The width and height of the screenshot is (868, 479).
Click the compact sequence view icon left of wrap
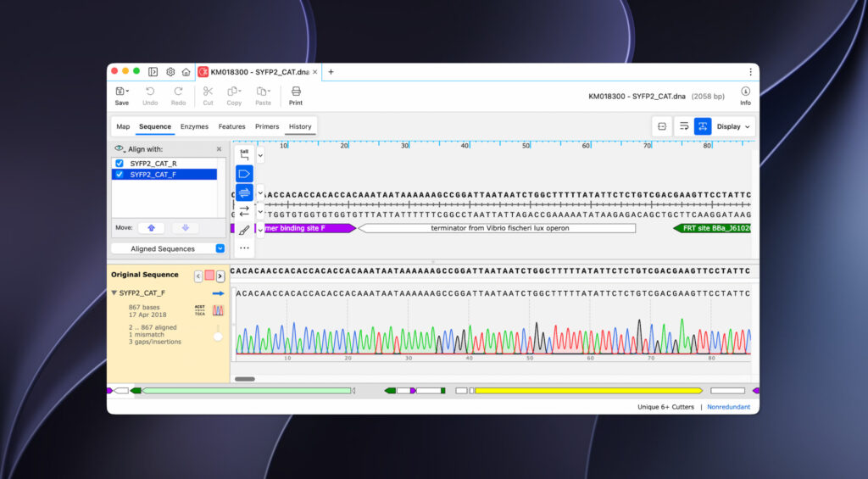(x=661, y=127)
